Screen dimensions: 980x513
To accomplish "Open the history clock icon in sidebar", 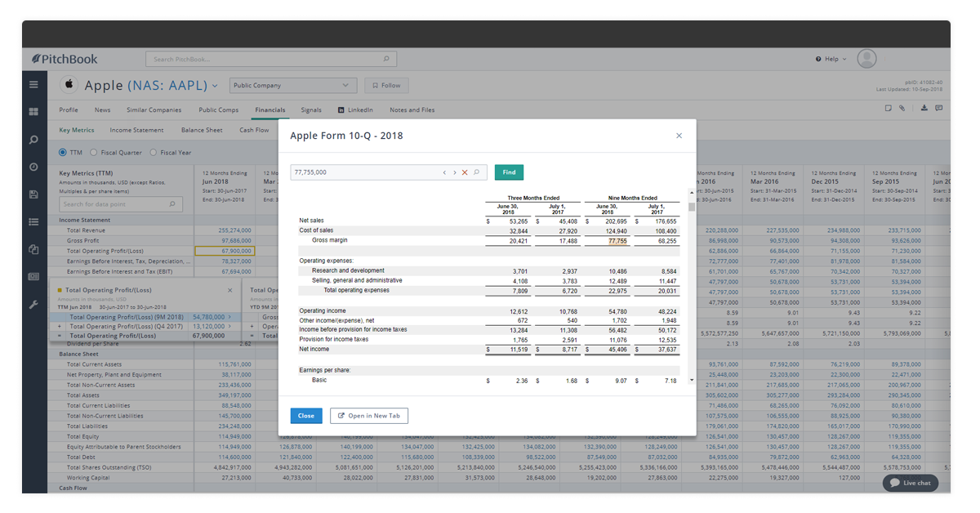I will (x=33, y=167).
